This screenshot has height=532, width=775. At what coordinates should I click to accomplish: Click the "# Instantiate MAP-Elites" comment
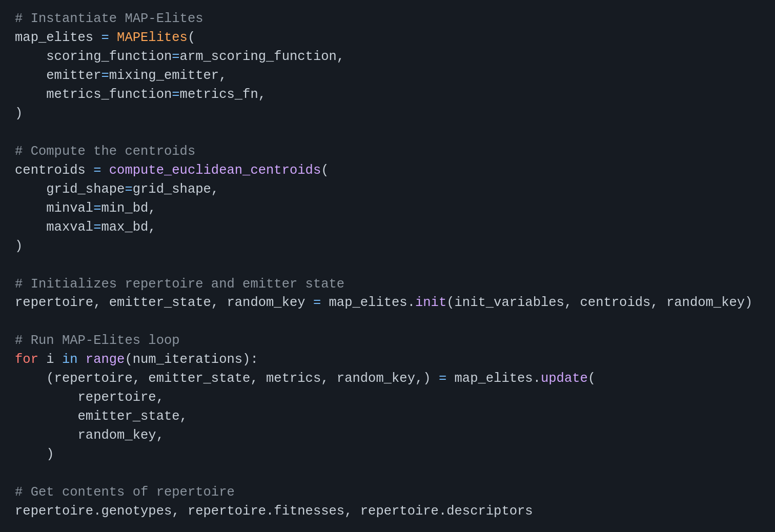click(x=109, y=18)
